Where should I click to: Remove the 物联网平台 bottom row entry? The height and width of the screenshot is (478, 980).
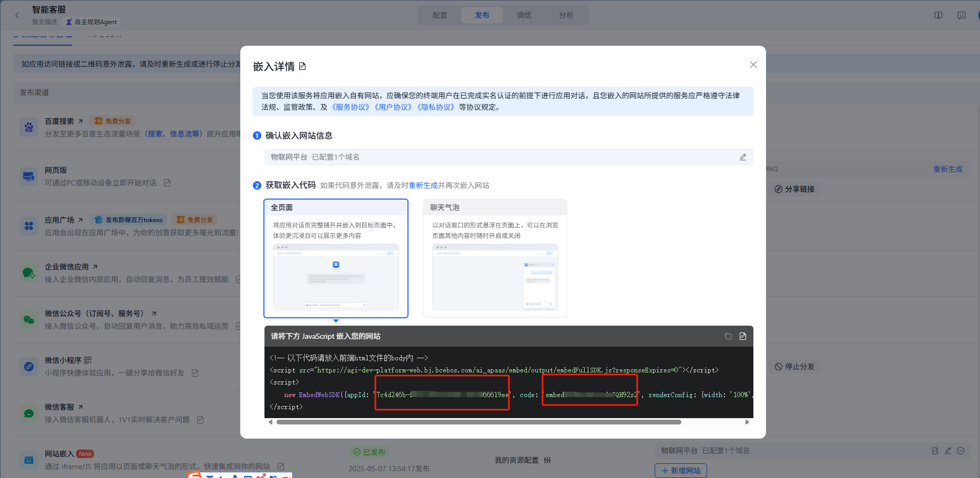[x=961, y=451]
